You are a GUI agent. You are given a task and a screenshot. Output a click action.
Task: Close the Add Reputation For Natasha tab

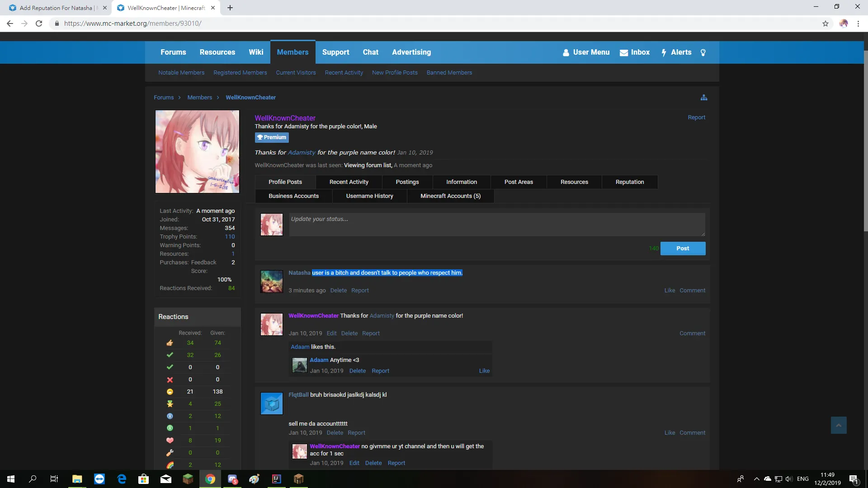105,8
